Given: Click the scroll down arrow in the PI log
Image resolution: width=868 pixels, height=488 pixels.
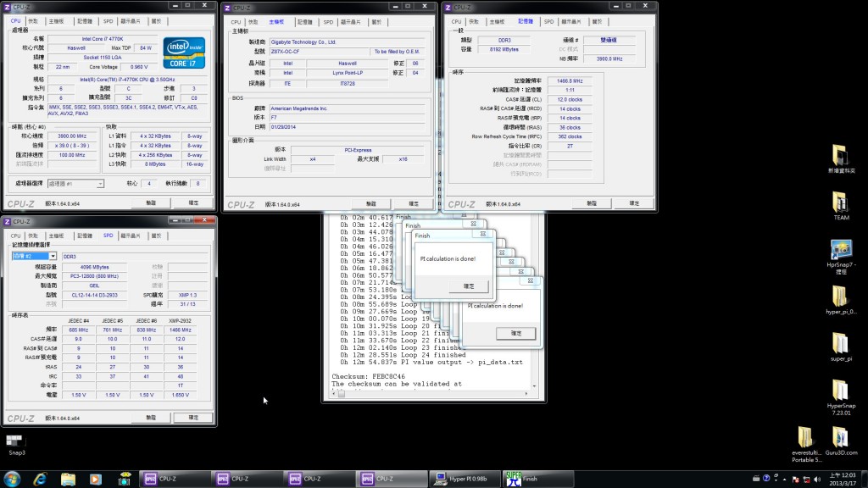Looking at the screenshot, I should pos(534,386).
